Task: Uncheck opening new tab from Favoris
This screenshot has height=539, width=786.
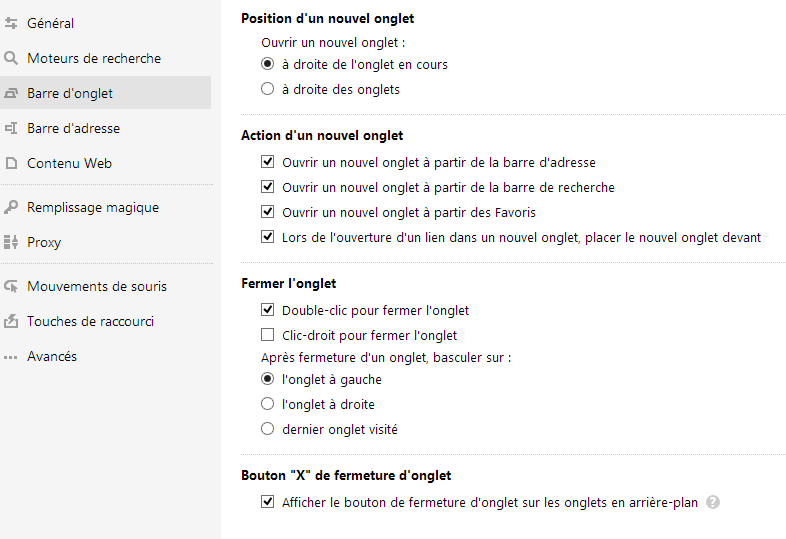Action: tap(268, 212)
